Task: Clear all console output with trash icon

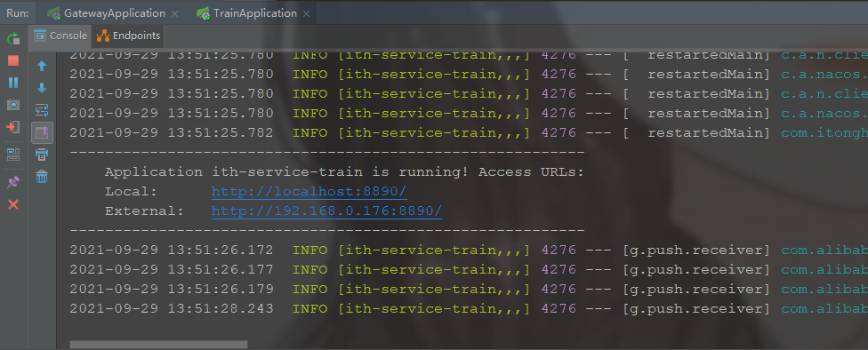Action: (42, 177)
